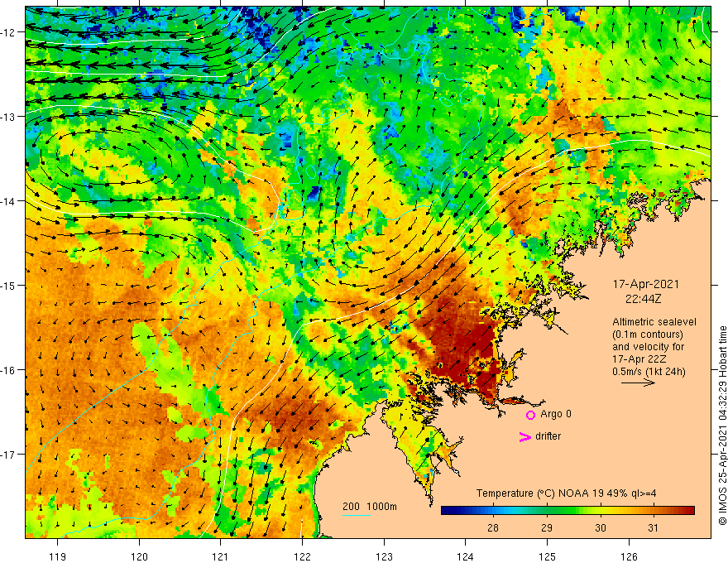
Task: Click the longitude axis label 125
Action: (547, 556)
